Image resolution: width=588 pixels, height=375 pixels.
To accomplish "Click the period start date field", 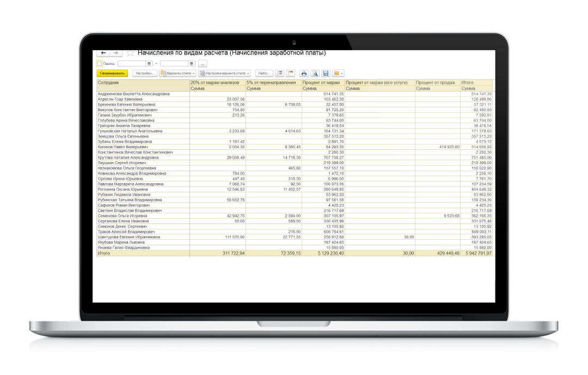I will [132, 64].
